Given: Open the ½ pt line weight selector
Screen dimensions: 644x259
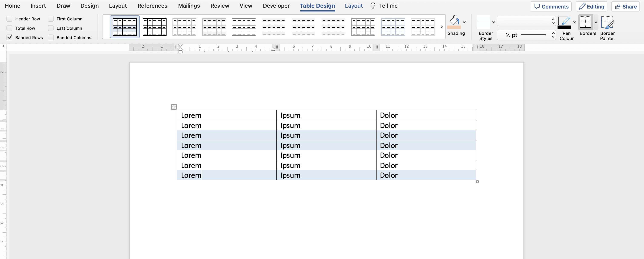Looking at the screenshot, I should click(x=526, y=35).
